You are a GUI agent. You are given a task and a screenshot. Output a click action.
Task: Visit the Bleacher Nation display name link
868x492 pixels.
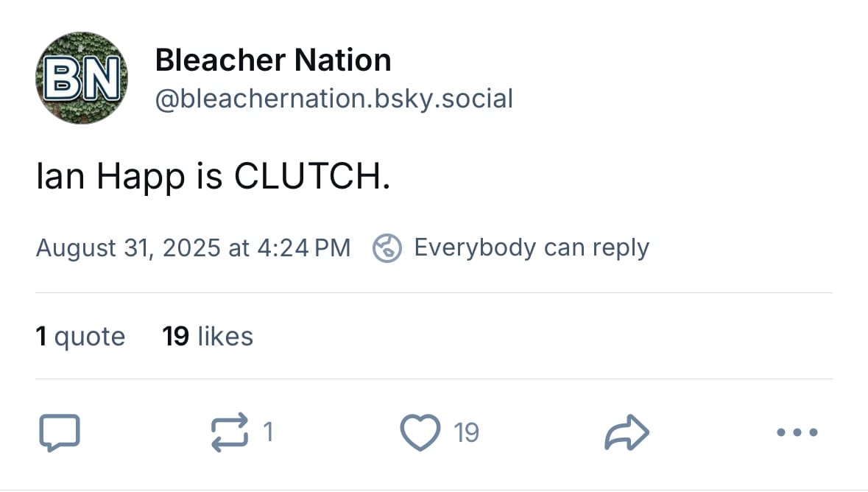273,60
